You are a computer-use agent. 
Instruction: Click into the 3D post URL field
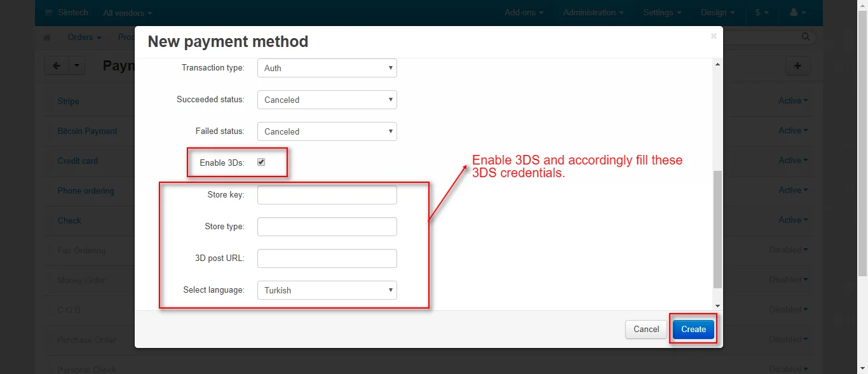[x=327, y=258]
